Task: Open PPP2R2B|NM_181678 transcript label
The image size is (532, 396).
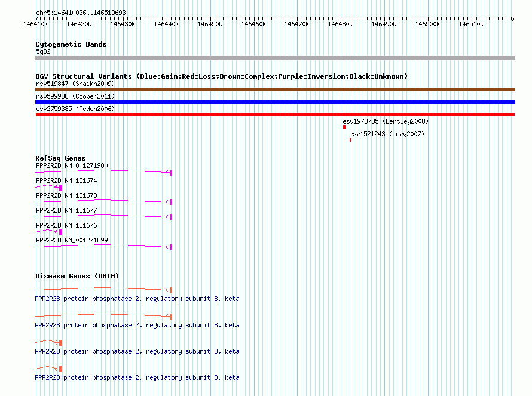Action: pyautogui.click(x=66, y=195)
